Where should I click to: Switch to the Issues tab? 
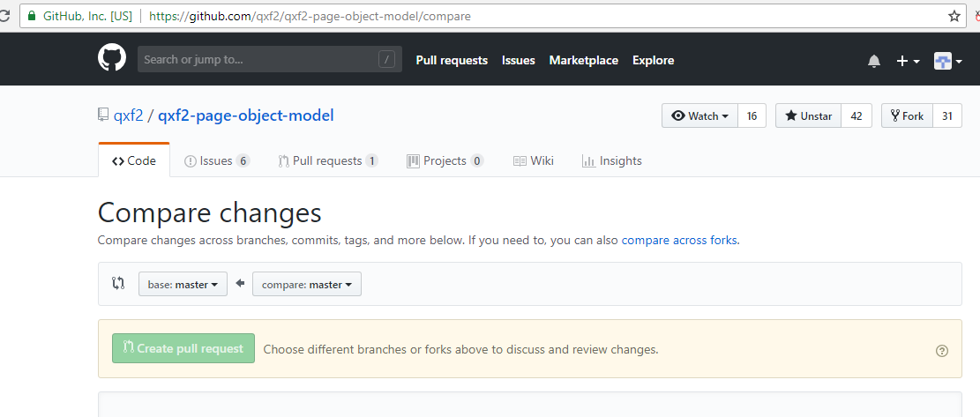216,160
